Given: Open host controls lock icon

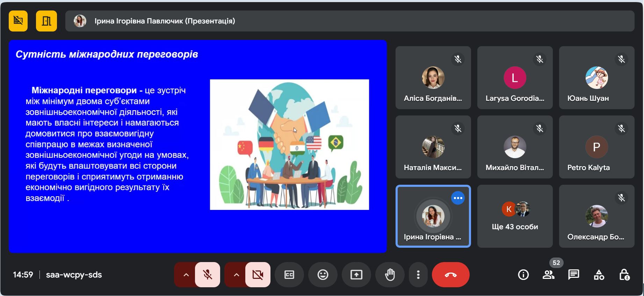Looking at the screenshot, I should [624, 275].
